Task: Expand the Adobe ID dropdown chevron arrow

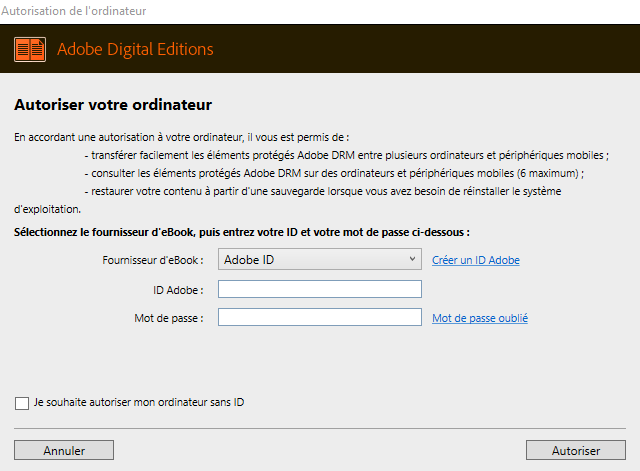Action: pos(412,259)
